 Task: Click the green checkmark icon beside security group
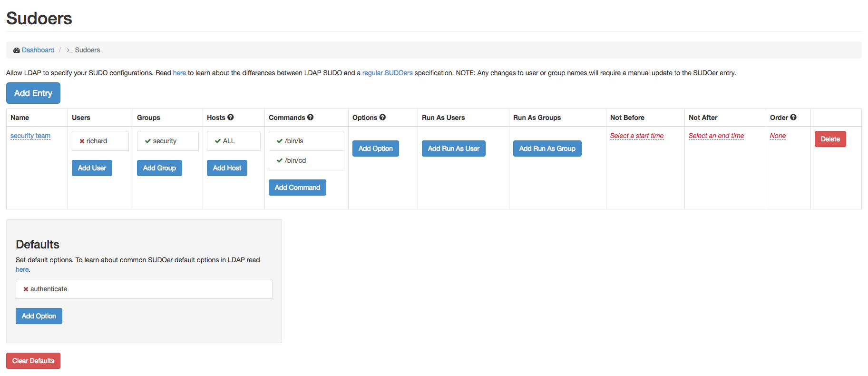pyautogui.click(x=148, y=141)
